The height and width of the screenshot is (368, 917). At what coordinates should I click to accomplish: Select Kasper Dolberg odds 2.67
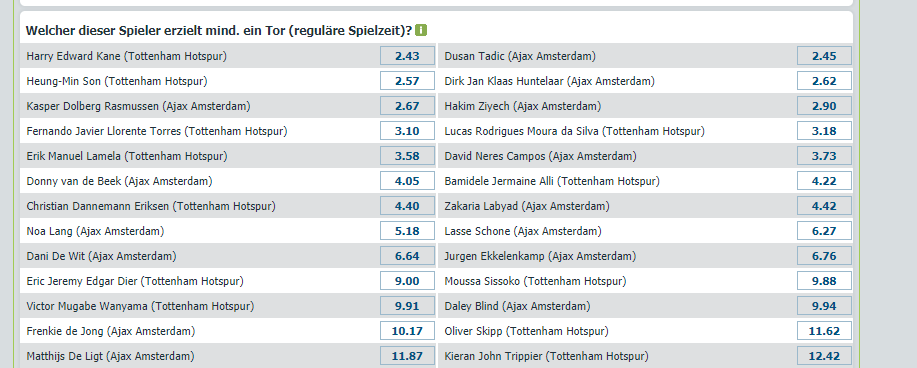(407, 106)
